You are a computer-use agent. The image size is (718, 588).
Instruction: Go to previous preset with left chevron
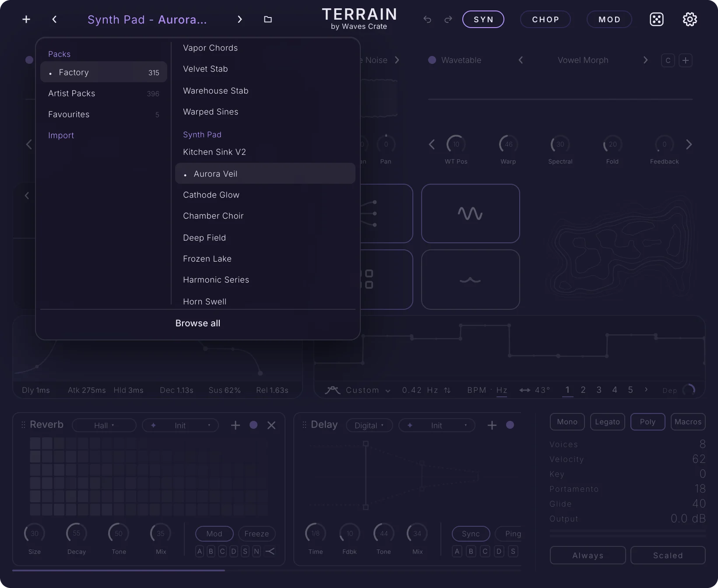[54, 19]
